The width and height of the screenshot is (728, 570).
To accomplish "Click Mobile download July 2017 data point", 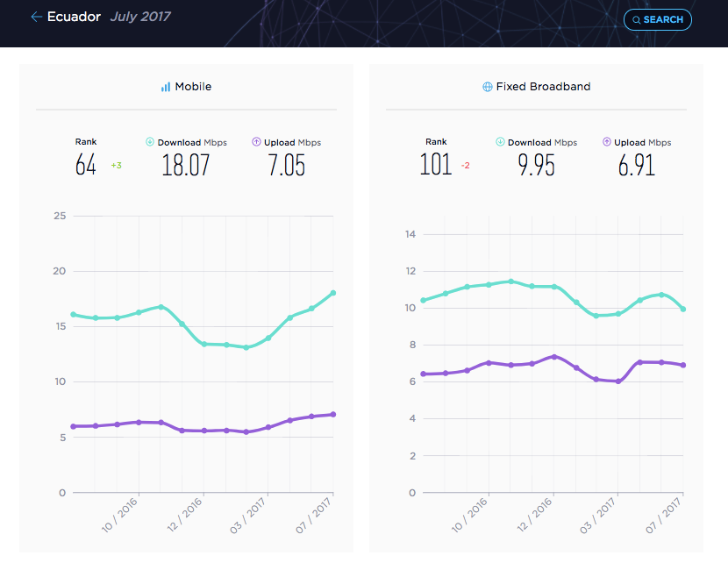I will (333, 293).
